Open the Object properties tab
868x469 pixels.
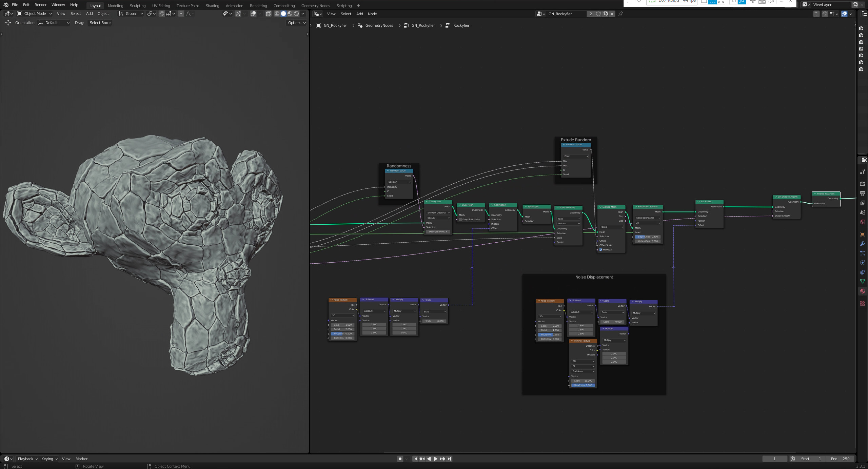click(863, 234)
